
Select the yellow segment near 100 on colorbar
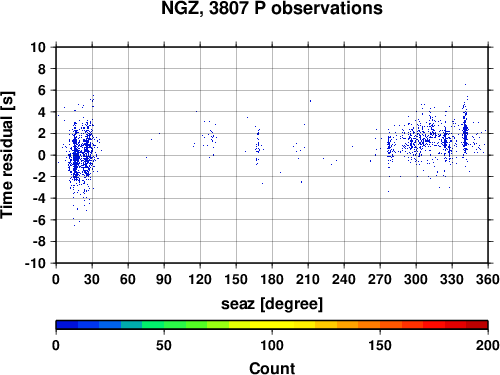click(272, 325)
